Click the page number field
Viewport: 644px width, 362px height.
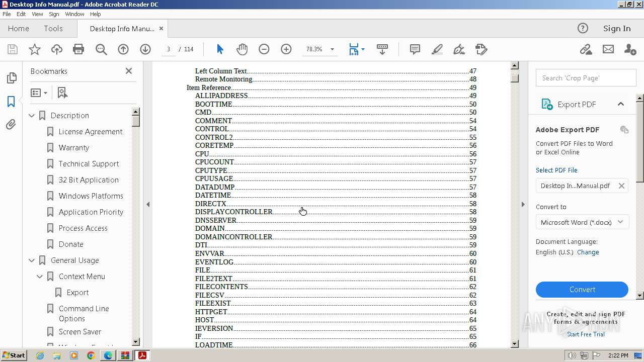coord(168,49)
